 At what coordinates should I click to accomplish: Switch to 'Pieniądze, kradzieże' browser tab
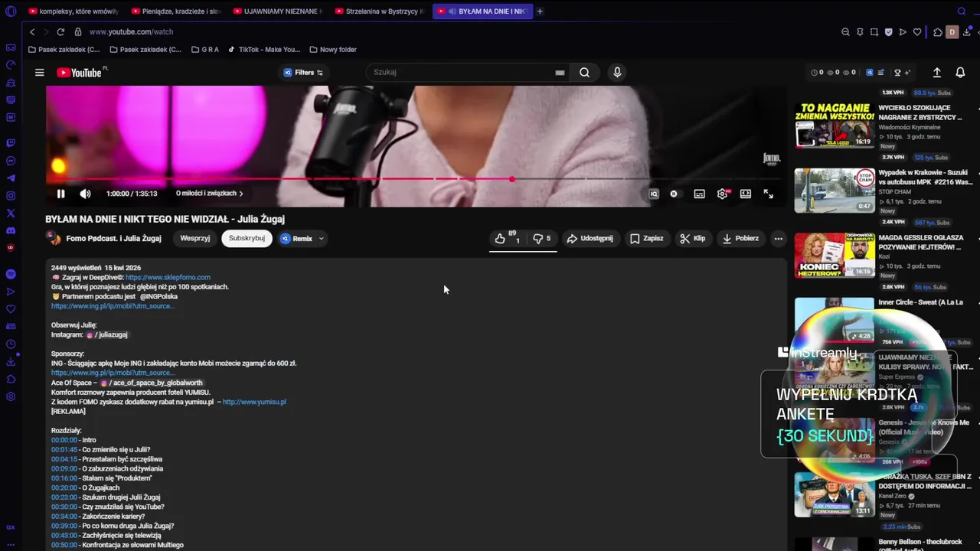point(176,11)
